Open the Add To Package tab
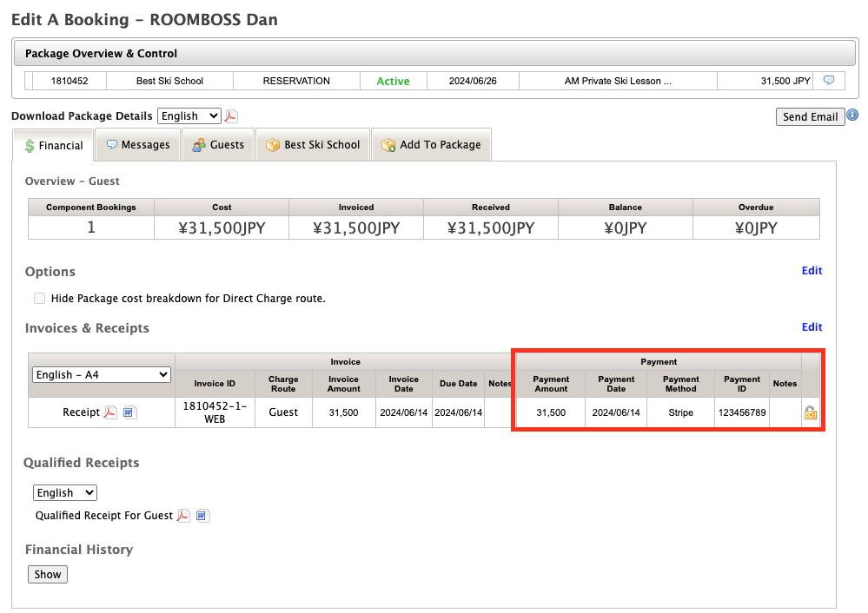 click(431, 145)
